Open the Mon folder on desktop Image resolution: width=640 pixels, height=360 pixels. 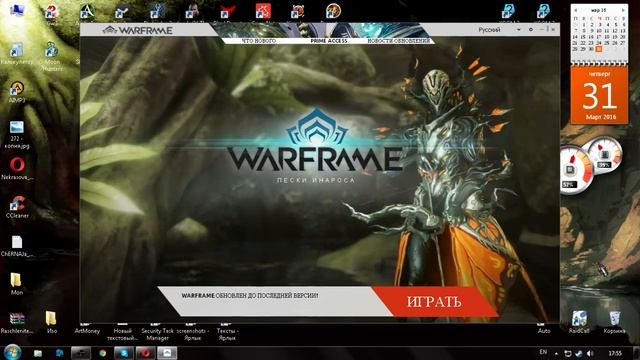16,284
